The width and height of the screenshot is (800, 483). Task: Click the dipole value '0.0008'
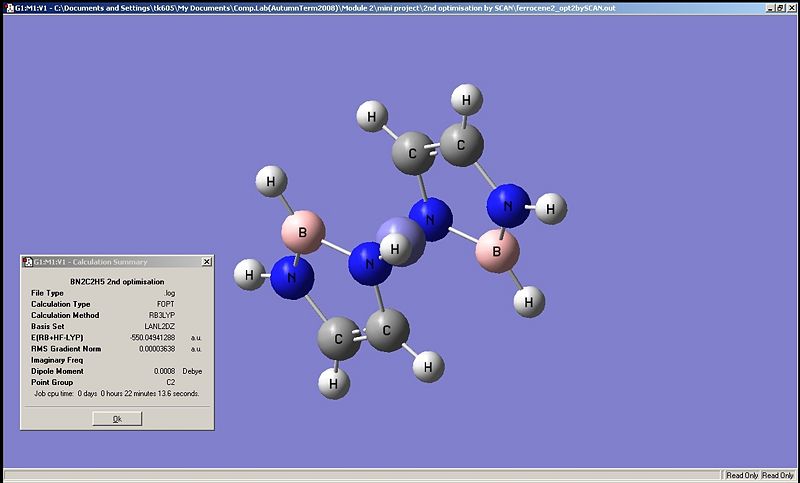pyautogui.click(x=164, y=371)
